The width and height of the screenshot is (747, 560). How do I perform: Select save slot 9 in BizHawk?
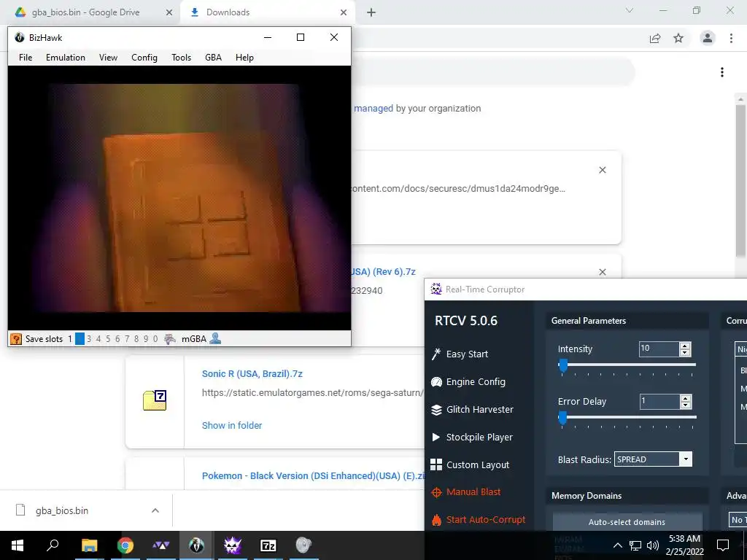146,339
